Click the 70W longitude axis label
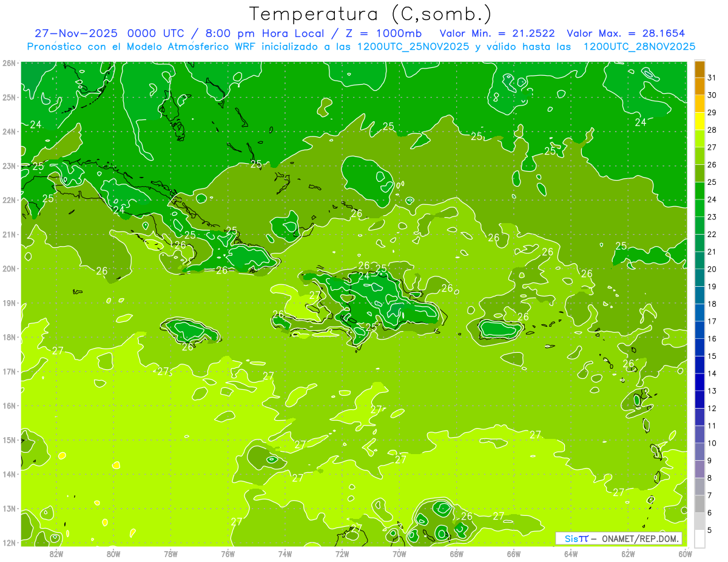Screen dimensions: 728x562 click(x=399, y=554)
